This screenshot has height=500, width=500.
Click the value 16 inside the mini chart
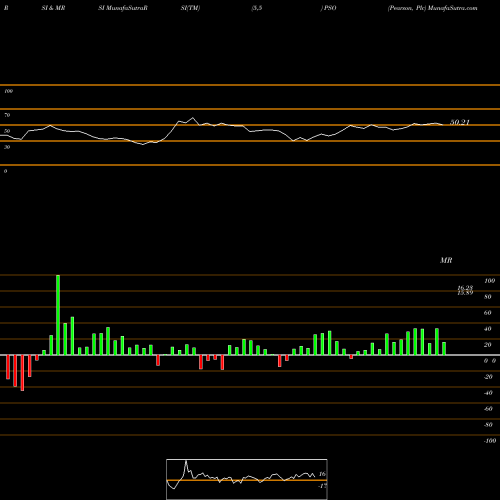click(322, 474)
